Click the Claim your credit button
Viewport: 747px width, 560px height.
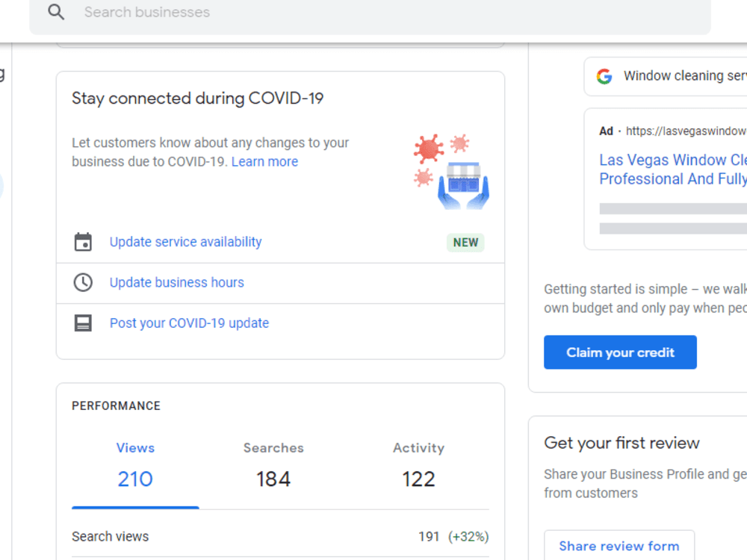[620, 352]
